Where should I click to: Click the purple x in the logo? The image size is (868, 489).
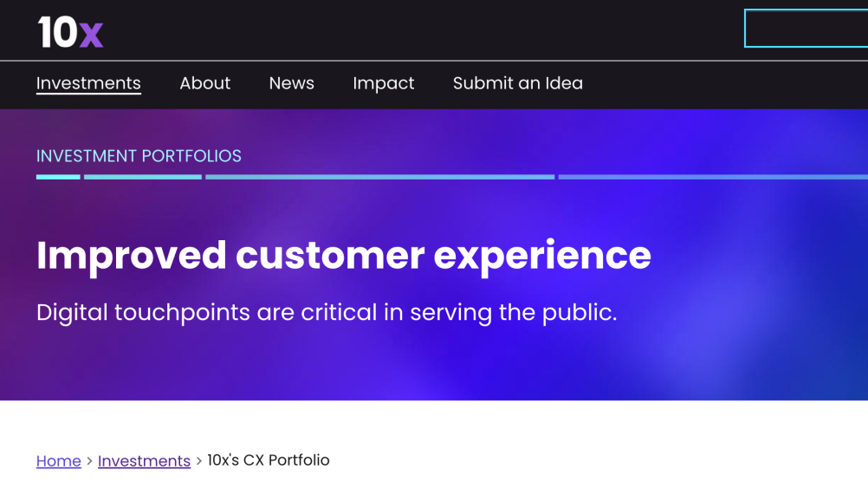91,34
